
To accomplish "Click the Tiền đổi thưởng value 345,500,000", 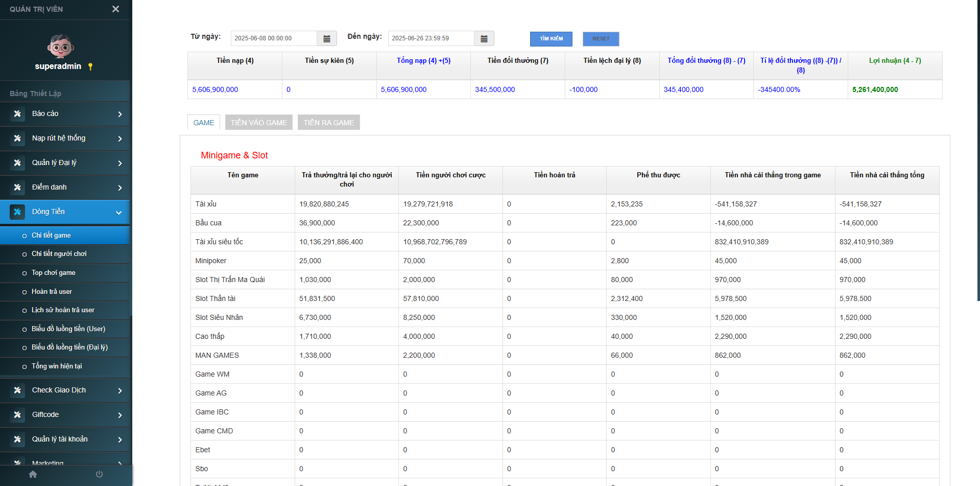I will coord(495,90).
